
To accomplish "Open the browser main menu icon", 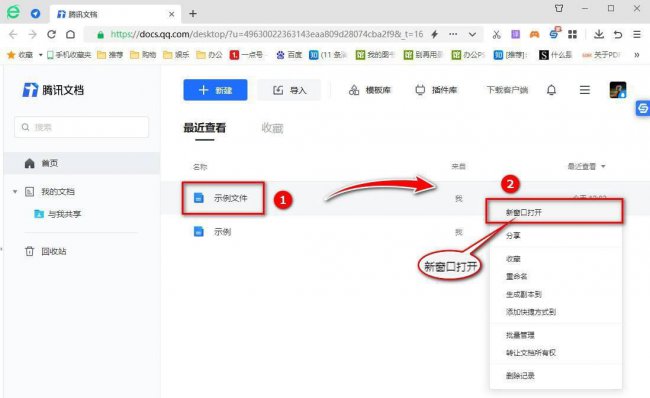I will [x=637, y=34].
